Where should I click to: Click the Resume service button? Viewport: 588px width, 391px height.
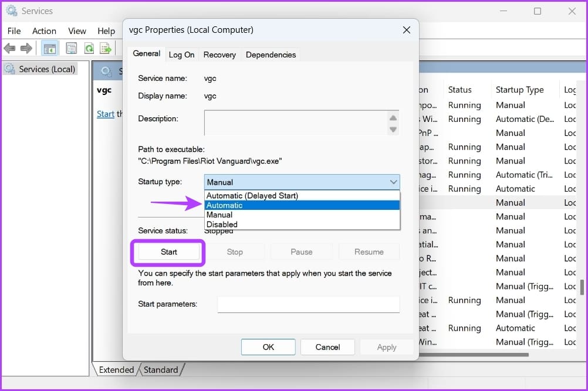point(369,252)
